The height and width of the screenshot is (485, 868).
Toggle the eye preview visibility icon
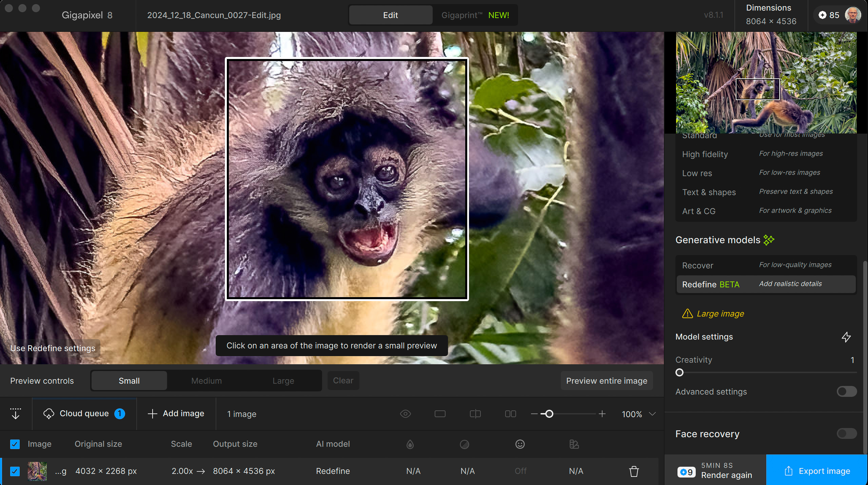[406, 414]
